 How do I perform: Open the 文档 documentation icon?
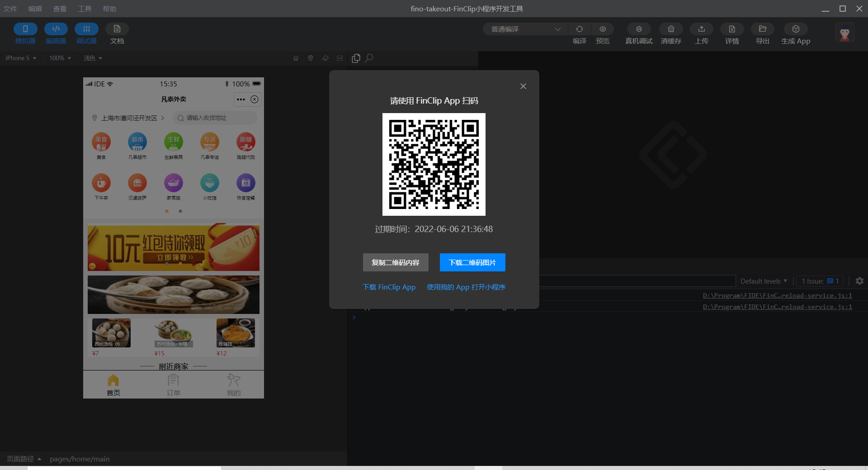click(117, 29)
